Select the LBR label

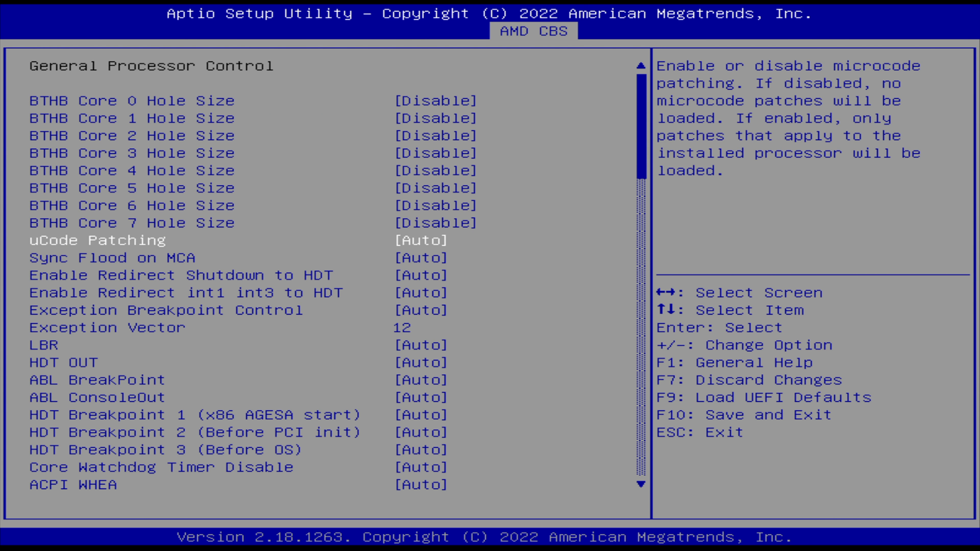click(x=44, y=345)
